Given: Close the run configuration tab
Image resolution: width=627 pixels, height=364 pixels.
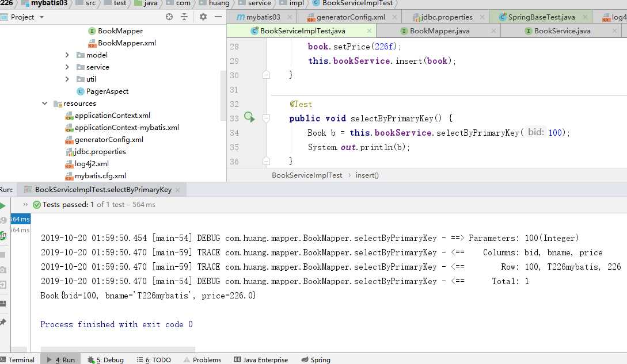Looking at the screenshot, I should 177,190.
